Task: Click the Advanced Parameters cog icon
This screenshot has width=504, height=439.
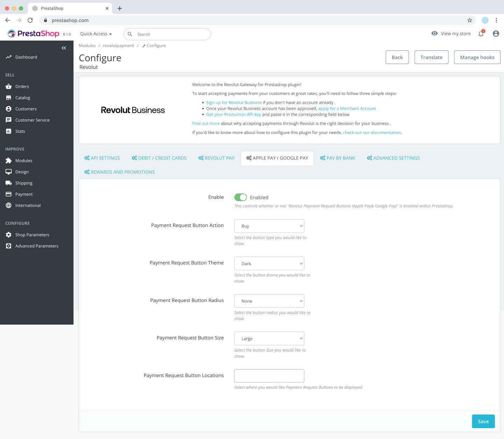Action: 9,246
